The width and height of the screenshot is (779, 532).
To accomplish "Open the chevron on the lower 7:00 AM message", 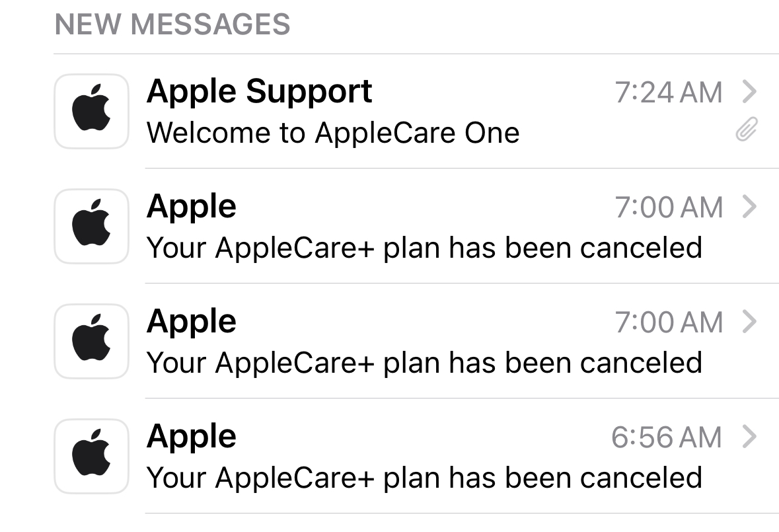I will tap(749, 323).
